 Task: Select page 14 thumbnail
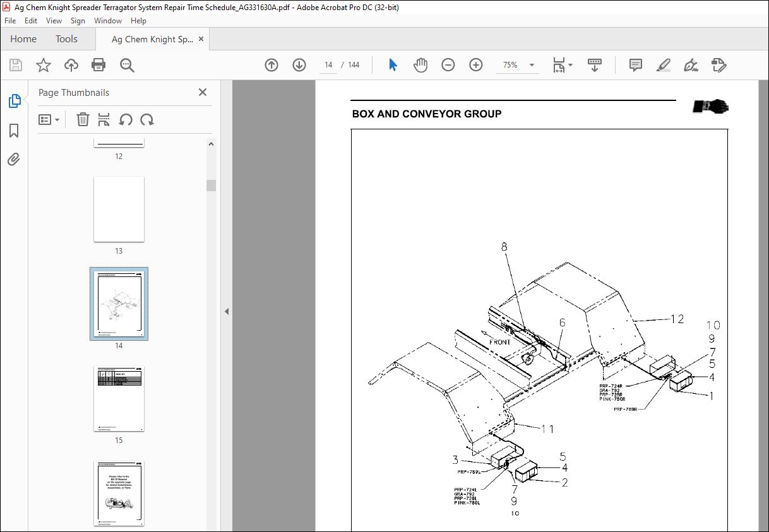(x=119, y=304)
